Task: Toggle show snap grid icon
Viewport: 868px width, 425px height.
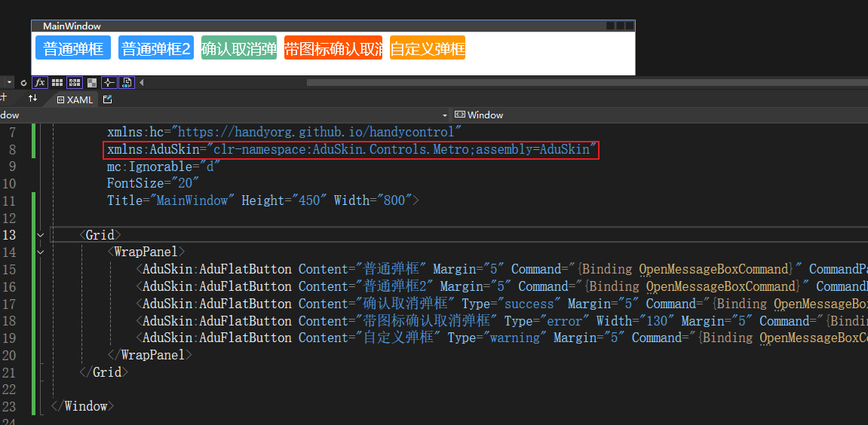Action: pos(57,82)
